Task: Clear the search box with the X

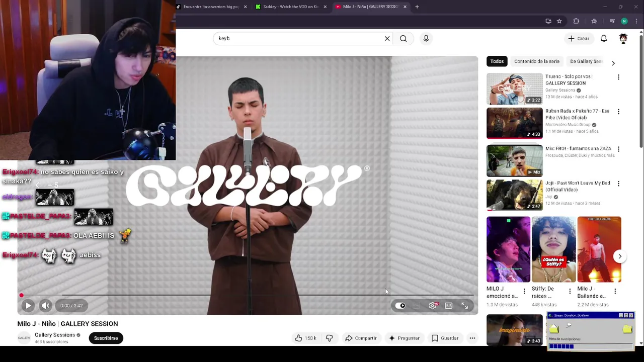Action: pyautogui.click(x=387, y=38)
